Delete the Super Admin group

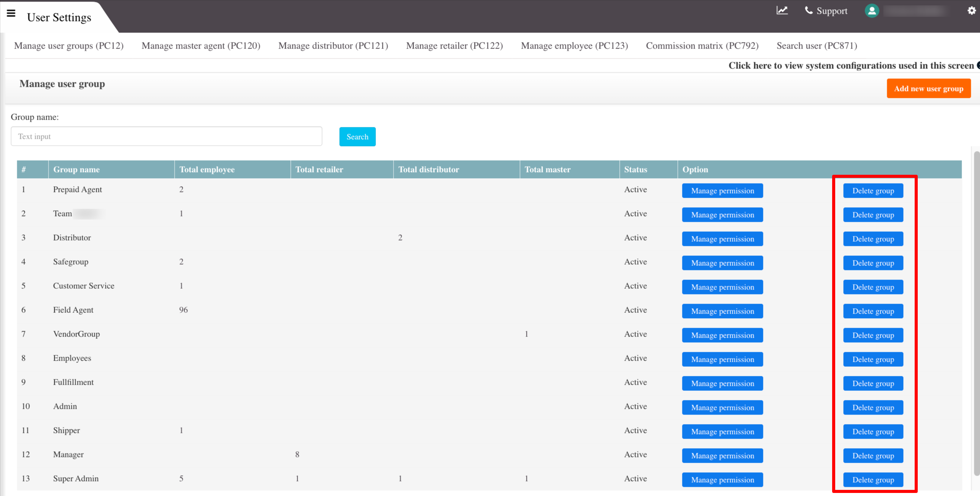point(873,480)
